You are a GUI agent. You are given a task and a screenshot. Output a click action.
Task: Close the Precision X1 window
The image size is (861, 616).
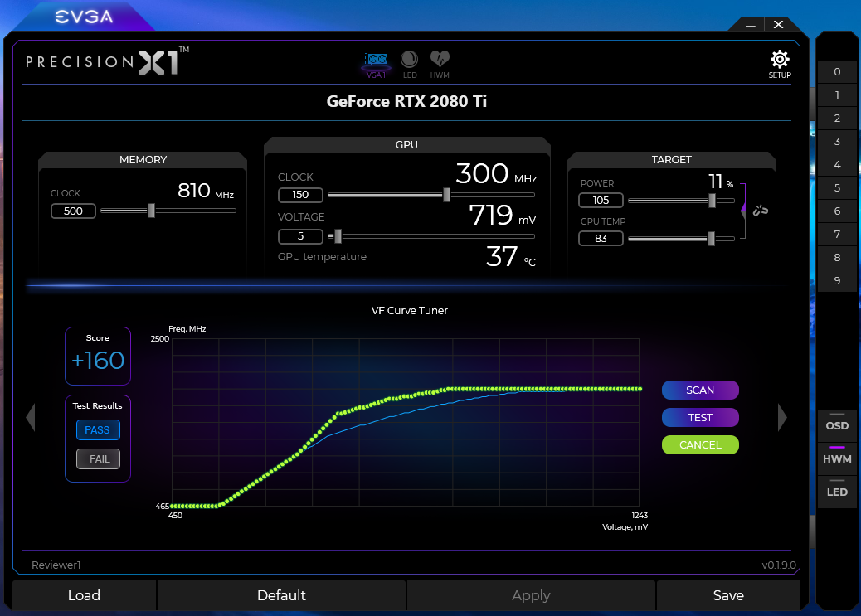click(778, 25)
